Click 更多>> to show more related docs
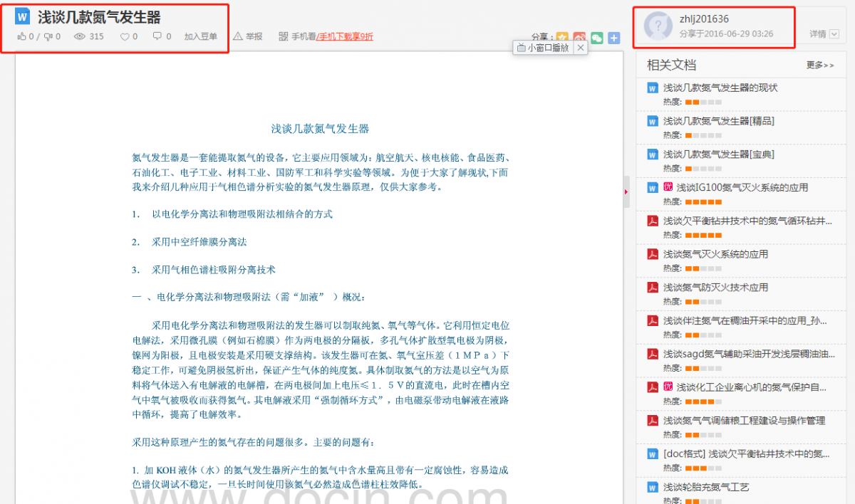This screenshot has width=855, height=504. pos(819,65)
